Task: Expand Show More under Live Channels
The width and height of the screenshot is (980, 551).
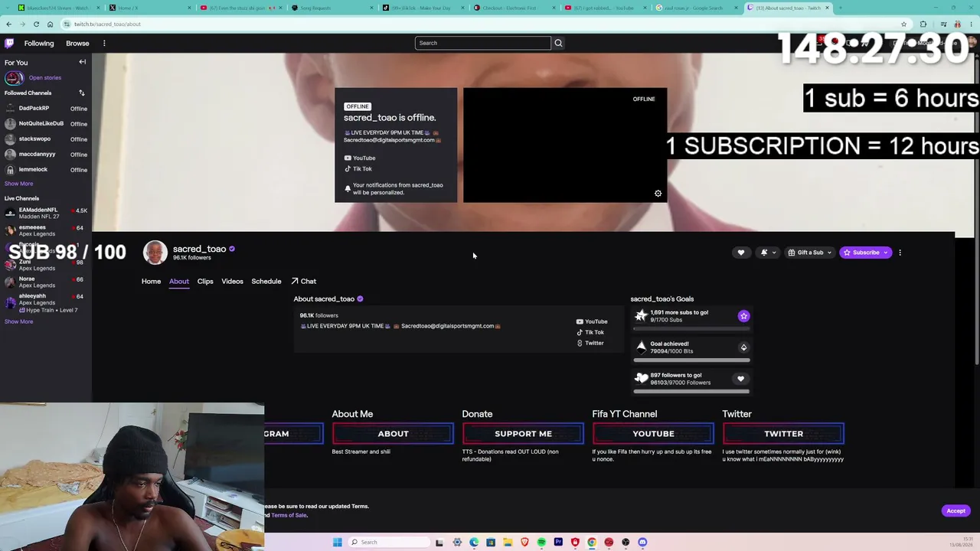Action: coord(18,321)
